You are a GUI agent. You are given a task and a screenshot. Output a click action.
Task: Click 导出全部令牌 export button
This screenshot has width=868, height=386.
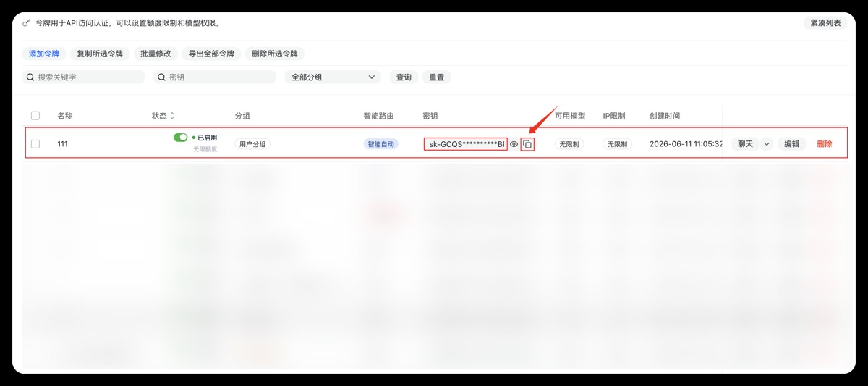coord(211,54)
